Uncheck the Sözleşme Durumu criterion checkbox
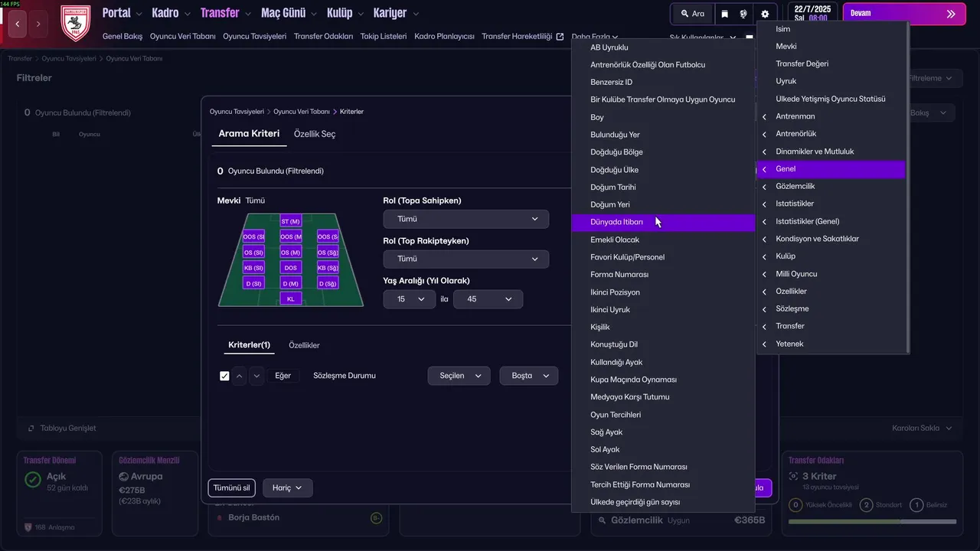Screen dimensions: 980x551 (x=224, y=376)
